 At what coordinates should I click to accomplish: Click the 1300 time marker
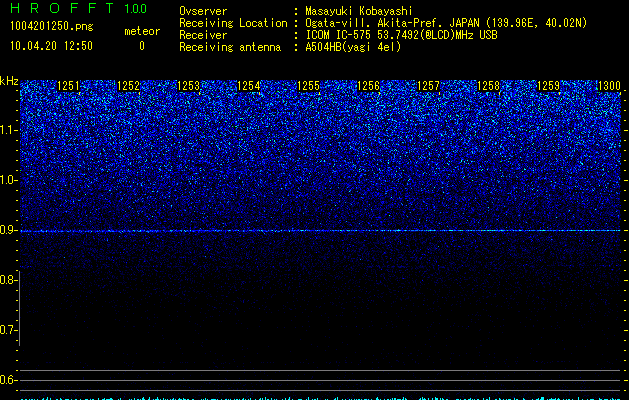click(x=609, y=86)
